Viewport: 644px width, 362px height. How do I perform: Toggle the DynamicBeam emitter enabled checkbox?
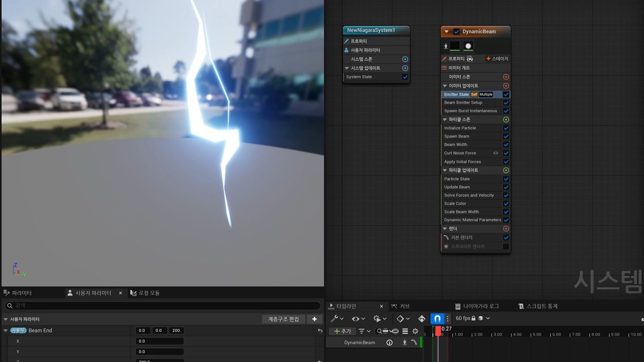click(456, 32)
